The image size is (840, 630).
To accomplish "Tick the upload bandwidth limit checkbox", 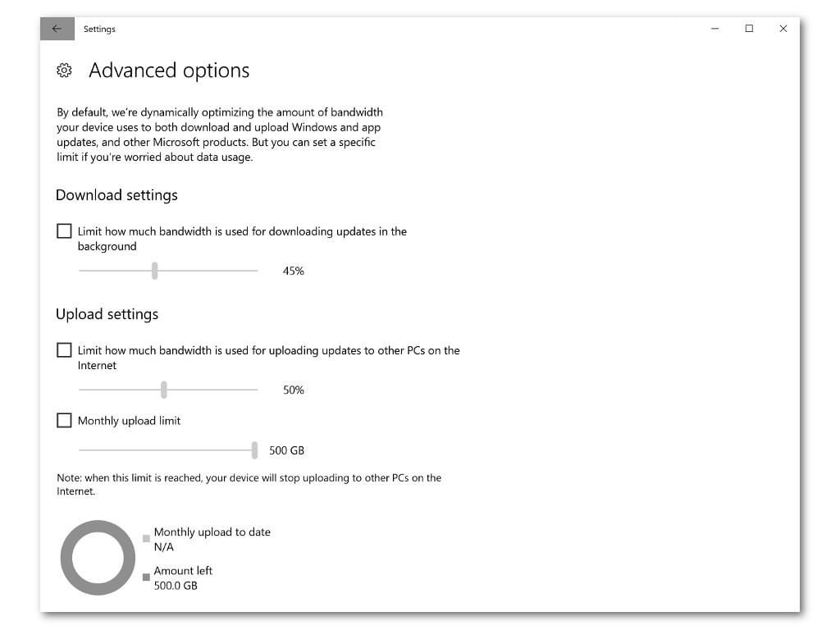I will [x=64, y=349].
